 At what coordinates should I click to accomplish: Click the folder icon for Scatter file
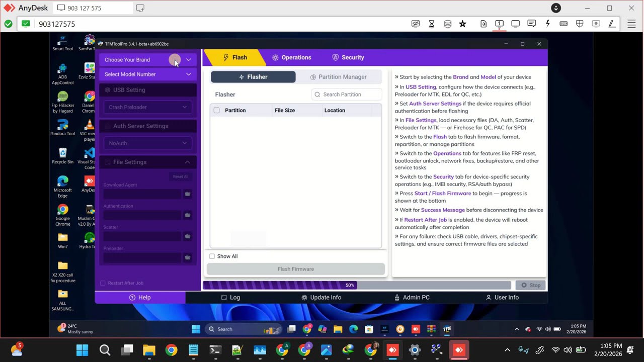(x=188, y=236)
